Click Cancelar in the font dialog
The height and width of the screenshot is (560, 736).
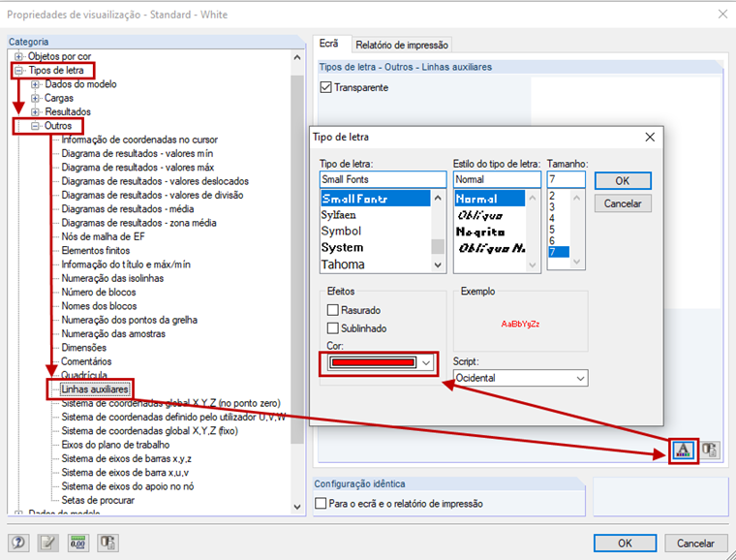tap(623, 203)
